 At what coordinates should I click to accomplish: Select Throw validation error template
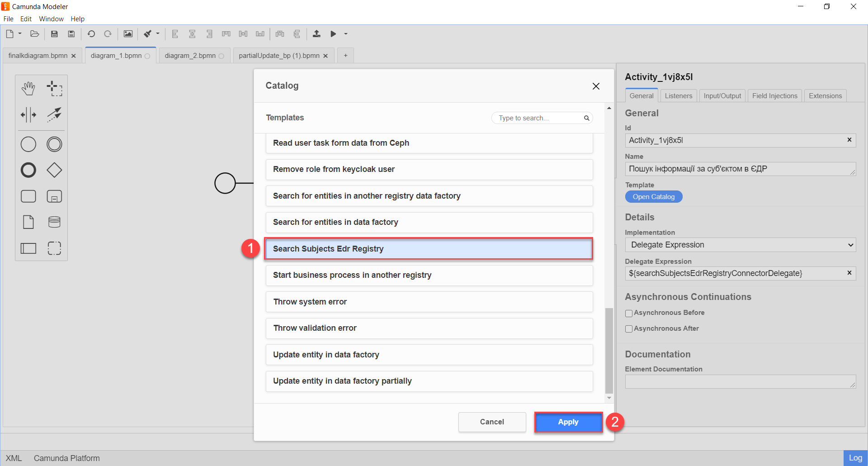tap(429, 328)
